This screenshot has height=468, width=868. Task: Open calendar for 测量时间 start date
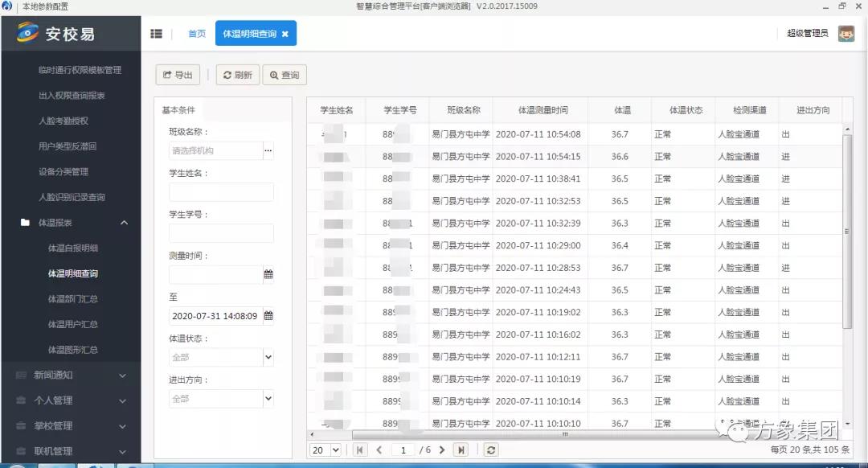point(268,274)
